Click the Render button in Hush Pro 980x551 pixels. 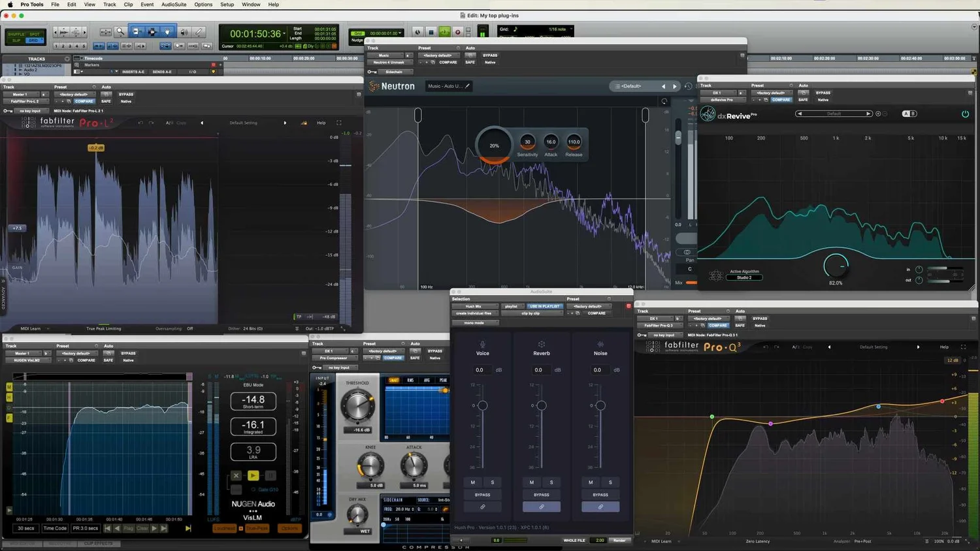pos(619,541)
